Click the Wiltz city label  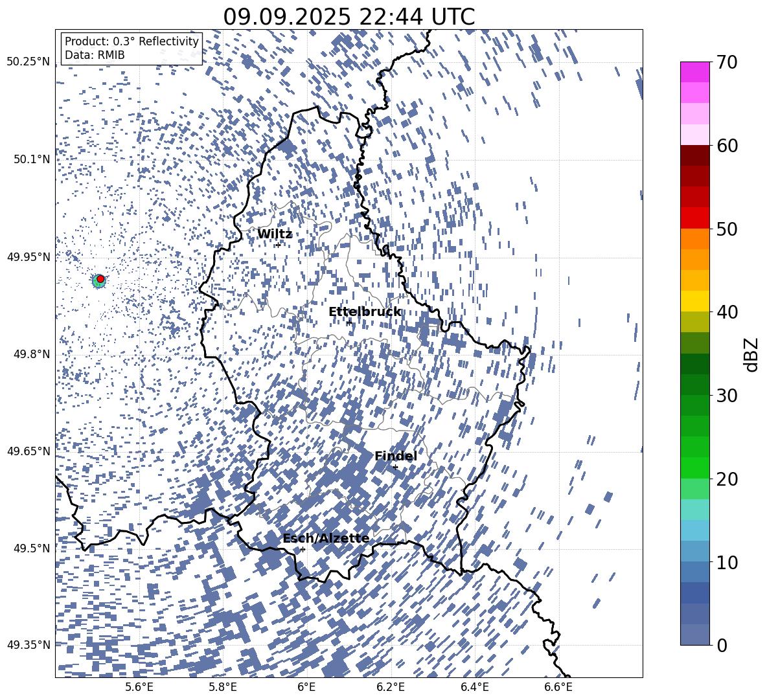pyautogui.click(x=275, y=234)
